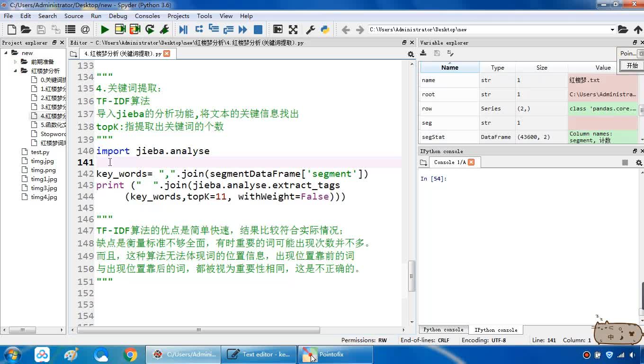The width and height of the screenshot is (644, 364).
Task: Click the editor's horizontal scrollbar
Action: [x=199, y=330]
